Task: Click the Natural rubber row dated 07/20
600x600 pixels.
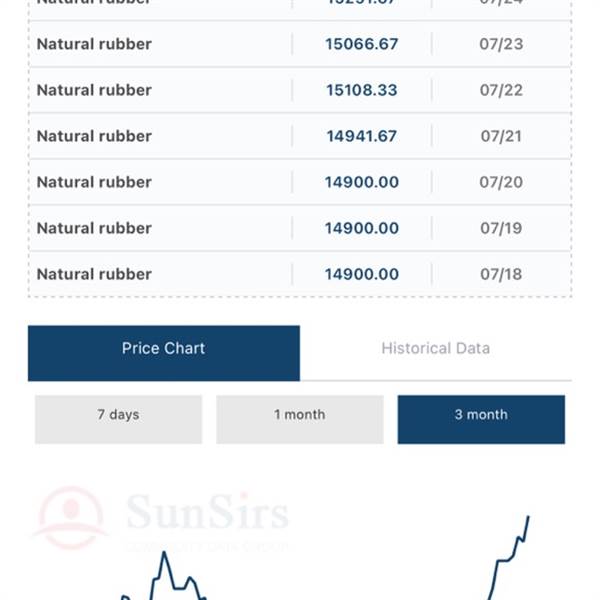Action: 300,182
